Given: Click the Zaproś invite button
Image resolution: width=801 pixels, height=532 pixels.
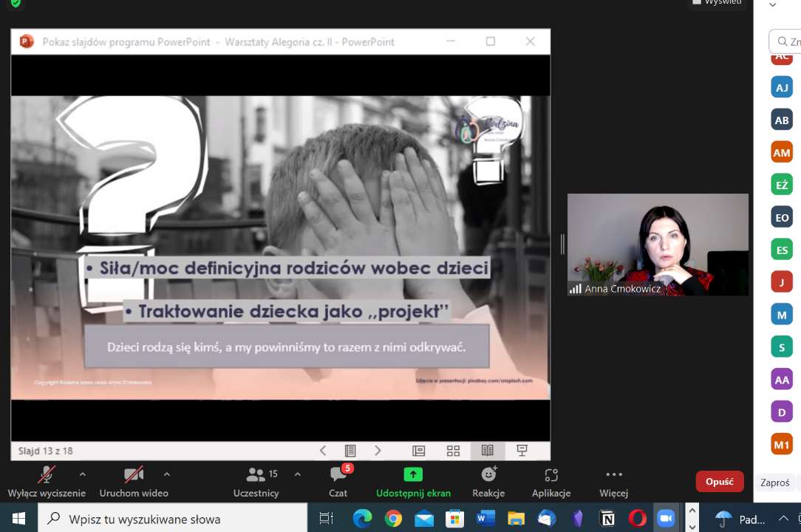Looking at the screenshot, I should coord(775,482).
